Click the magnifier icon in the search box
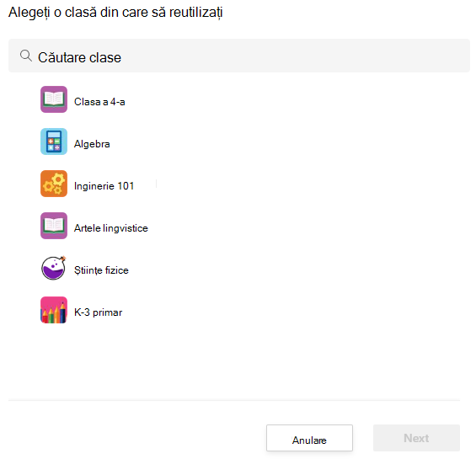Image resolution: width=476 pixels, height=459 pixels. (26, 56)
